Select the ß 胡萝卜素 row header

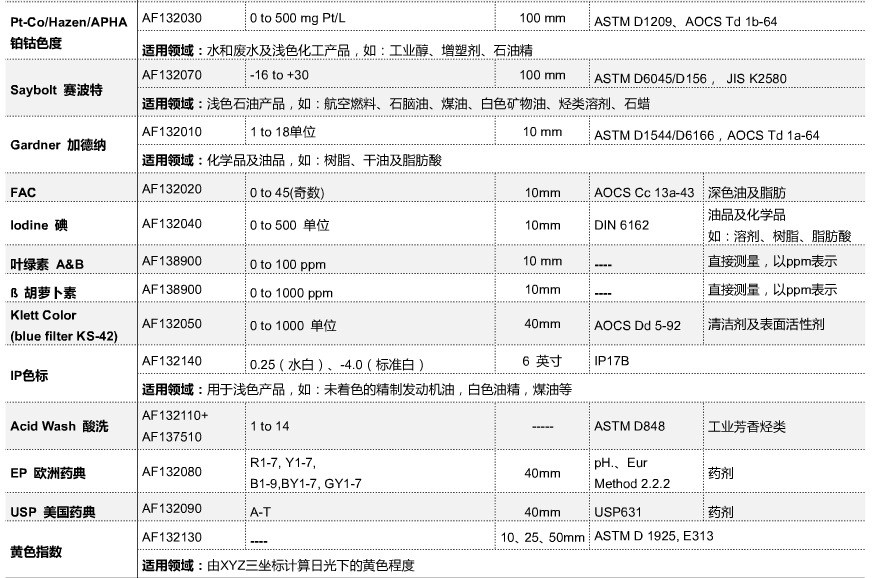(x=43, y=293)
